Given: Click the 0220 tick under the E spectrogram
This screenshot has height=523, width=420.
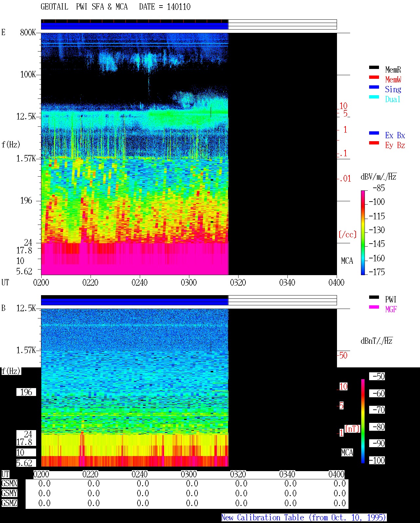Looking at the screenshot, I should pyautogui.click(x=90, y=282).
